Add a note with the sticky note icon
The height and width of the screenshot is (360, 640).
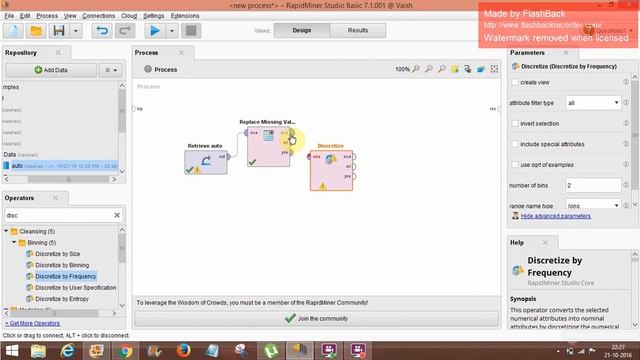(x=455, y=69)
